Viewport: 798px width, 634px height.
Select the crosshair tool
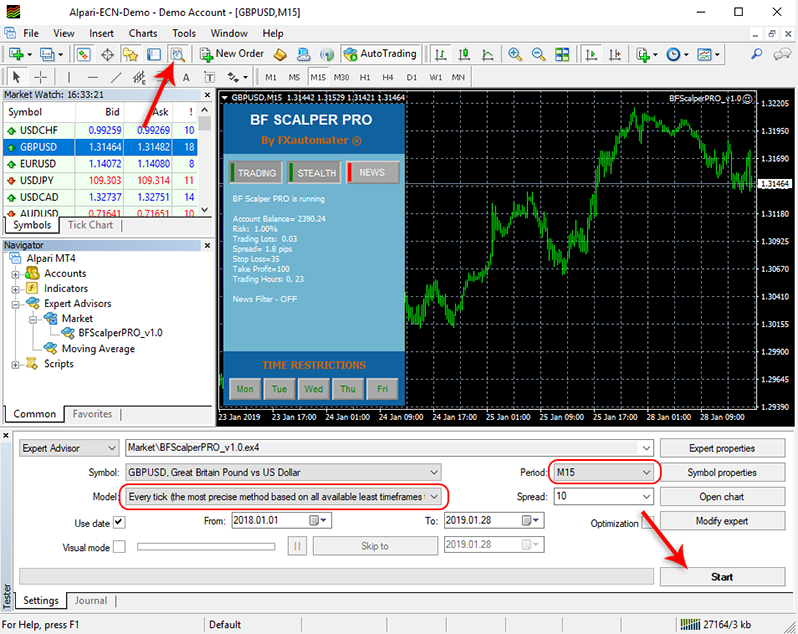40,77
